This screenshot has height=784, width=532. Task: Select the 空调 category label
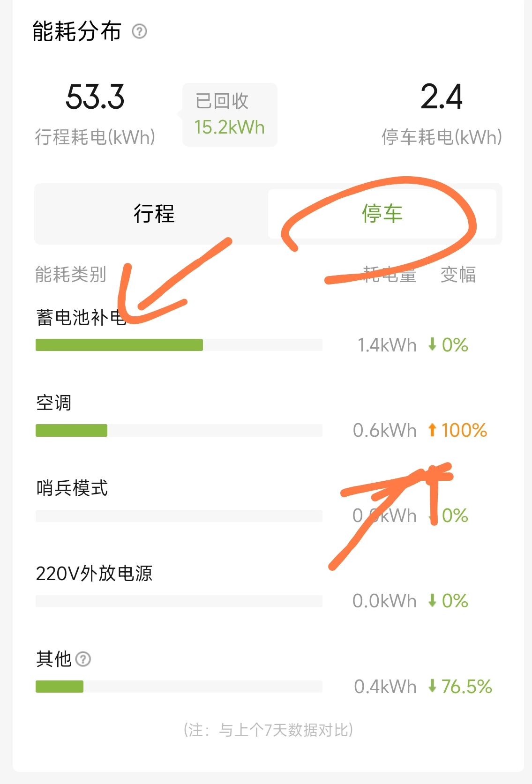point(54,403)
